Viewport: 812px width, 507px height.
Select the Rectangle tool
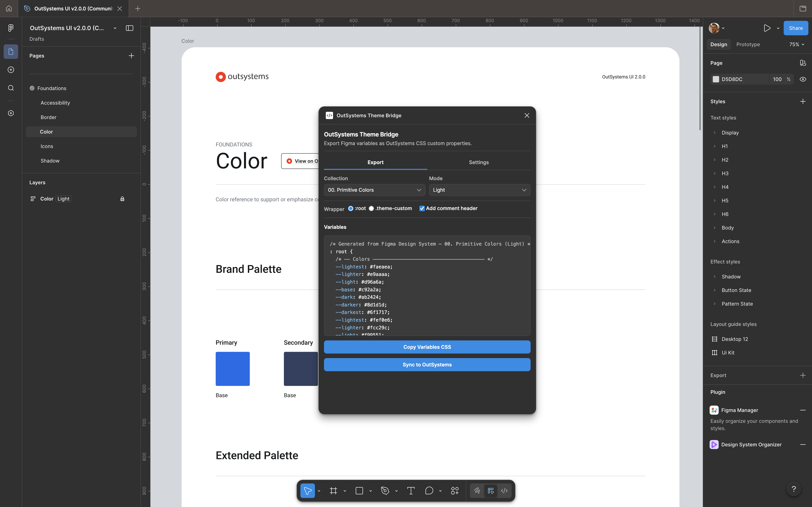(x=359, y=490)
